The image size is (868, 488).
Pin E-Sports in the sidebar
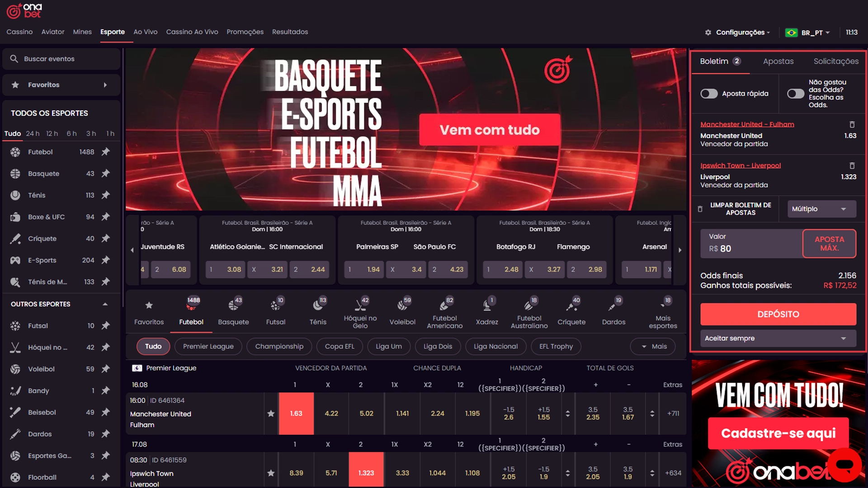tap(106, 260)
